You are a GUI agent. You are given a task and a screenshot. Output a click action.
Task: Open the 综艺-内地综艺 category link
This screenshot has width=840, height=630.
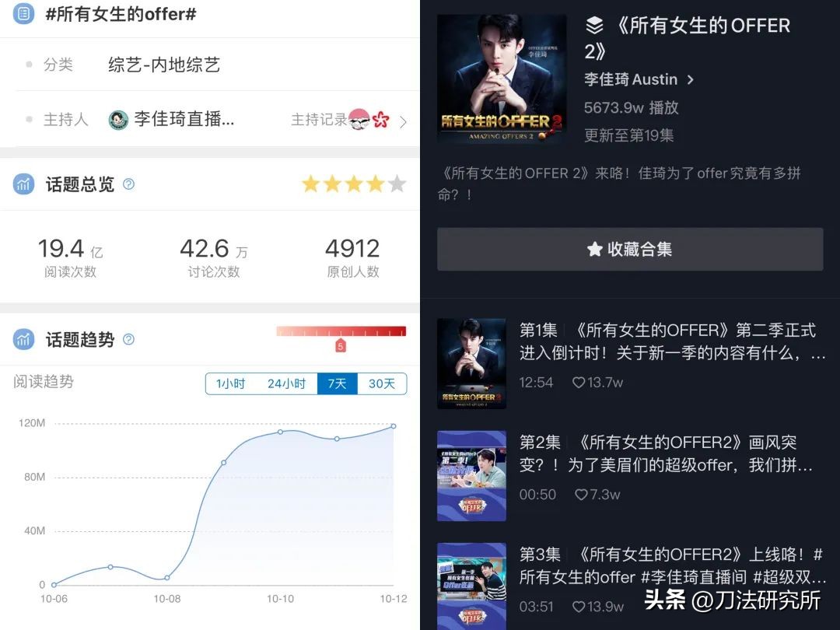pos(164,65)
